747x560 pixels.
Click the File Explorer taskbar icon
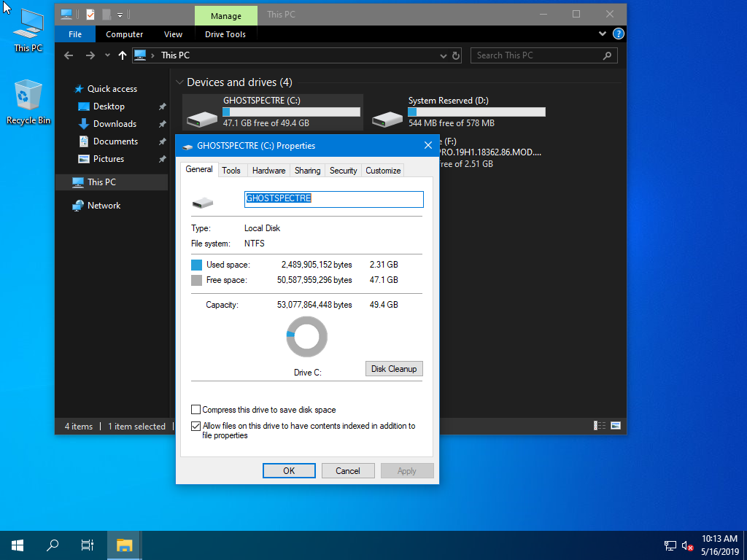[x=124, y=545]
